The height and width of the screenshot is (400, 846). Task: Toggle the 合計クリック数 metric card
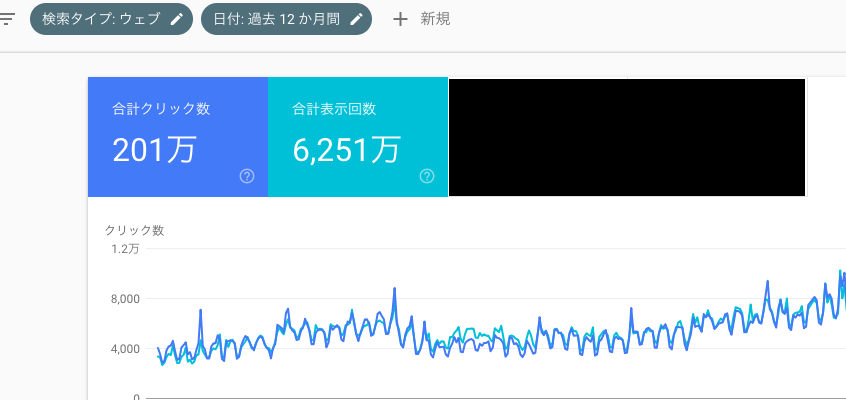pyautogui.click(x=178, y=137)
